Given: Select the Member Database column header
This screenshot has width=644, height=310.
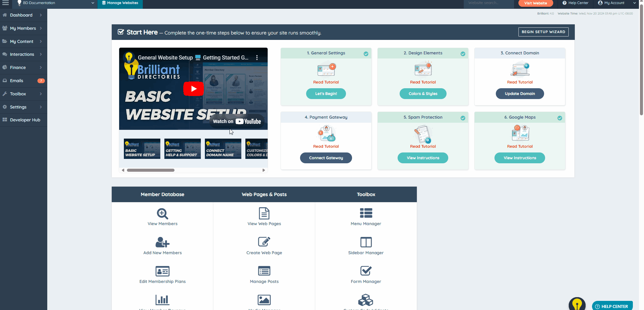Looking at the screenshot, I should [162, 194].
